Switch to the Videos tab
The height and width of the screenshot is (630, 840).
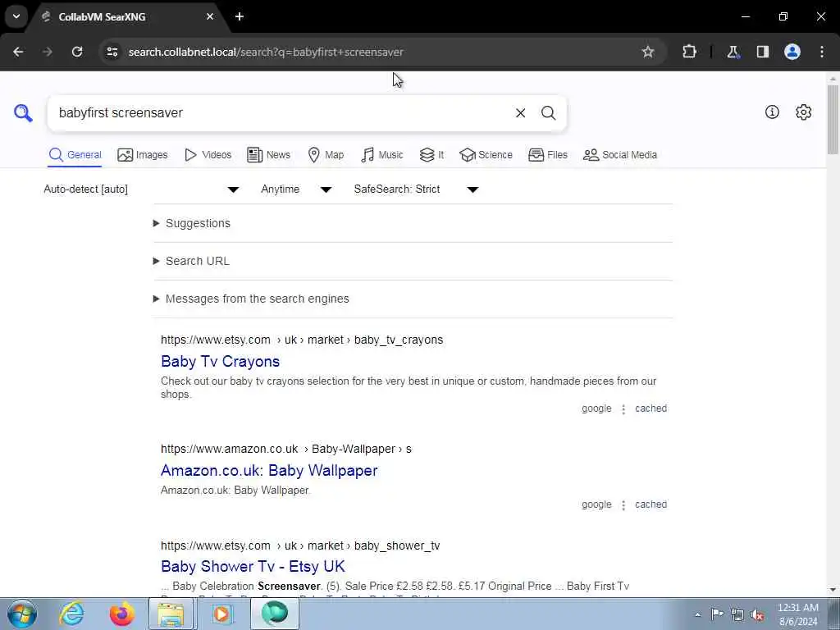pyautogui.click(x=208, y=155)
